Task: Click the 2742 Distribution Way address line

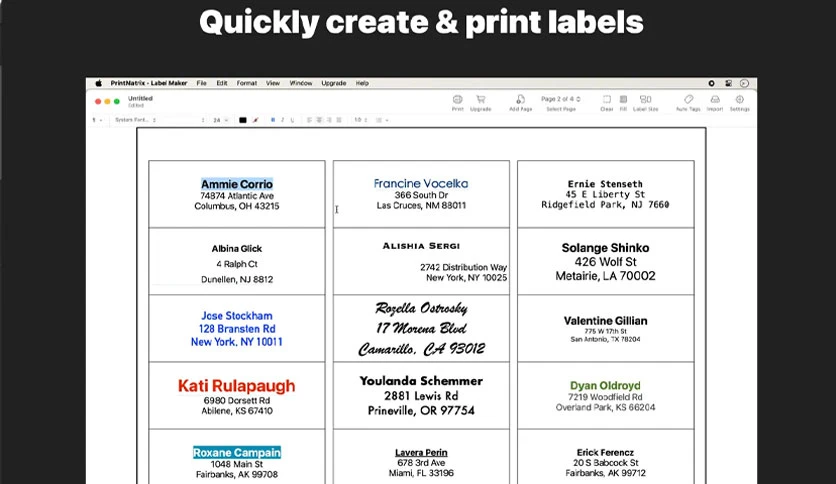Action: click(463, 267)
